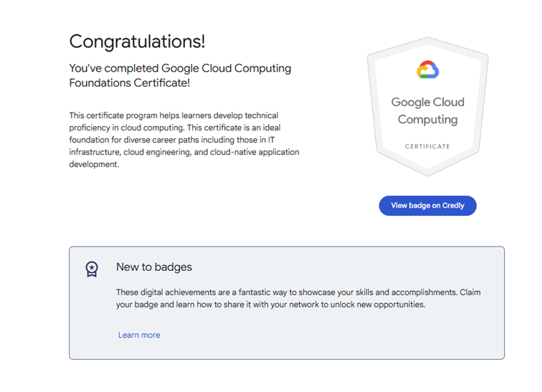Click the View badge on Credly button
Viewport: 542px width, 392px height.
pyautogui.click(x=427, y=206)
